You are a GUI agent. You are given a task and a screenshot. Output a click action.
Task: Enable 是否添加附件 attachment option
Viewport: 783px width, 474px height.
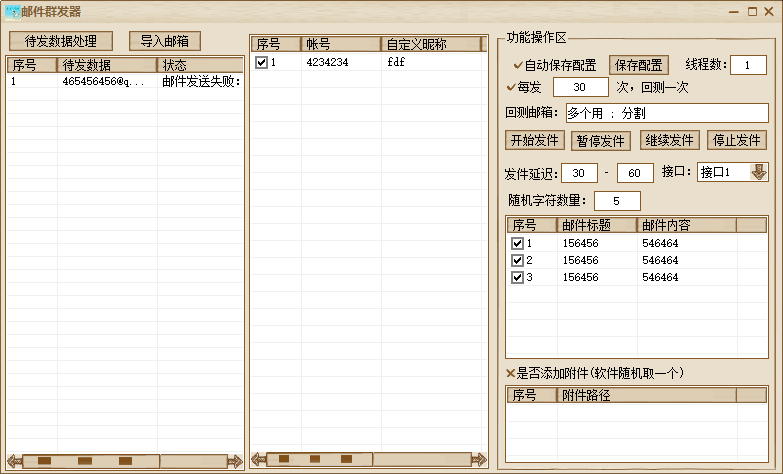[x=511, y=373]
